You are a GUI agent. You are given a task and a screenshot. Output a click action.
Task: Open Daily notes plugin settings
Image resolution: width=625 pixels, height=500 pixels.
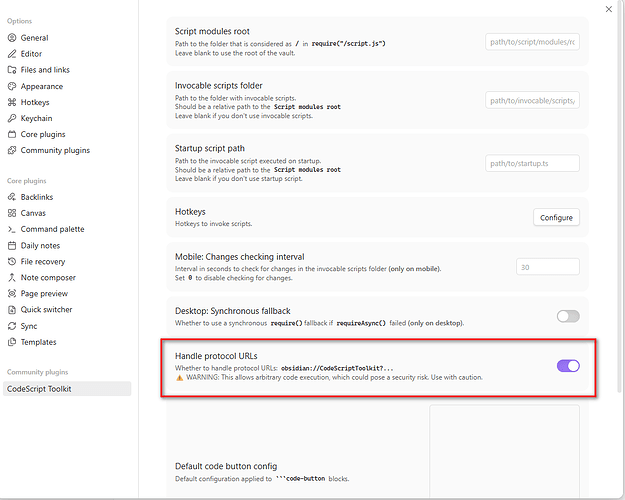[x=40, y=245]
